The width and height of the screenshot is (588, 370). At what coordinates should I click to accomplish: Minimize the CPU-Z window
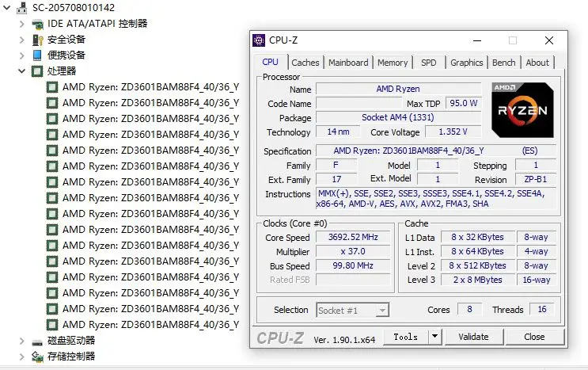click(477, 40)
